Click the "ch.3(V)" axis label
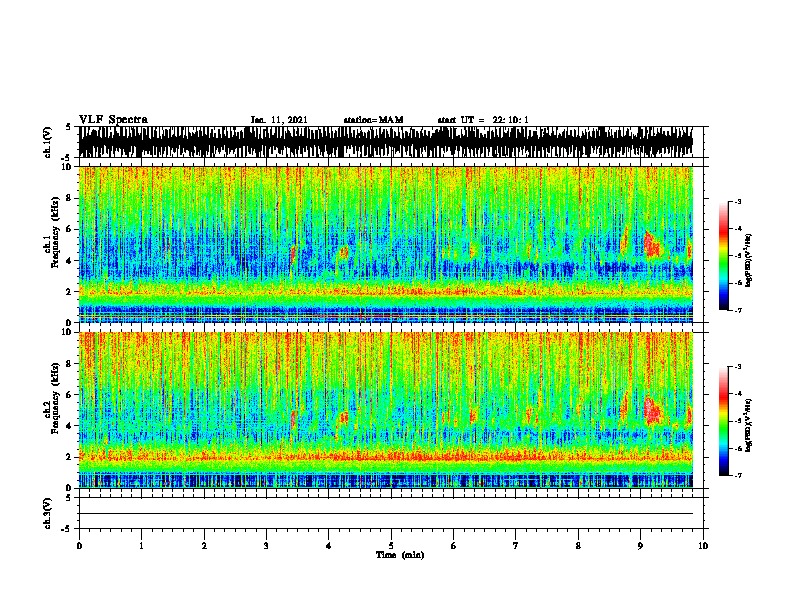The height and width of the screenshot is (612, 792). pyautogui.click(x=47, y=513)
